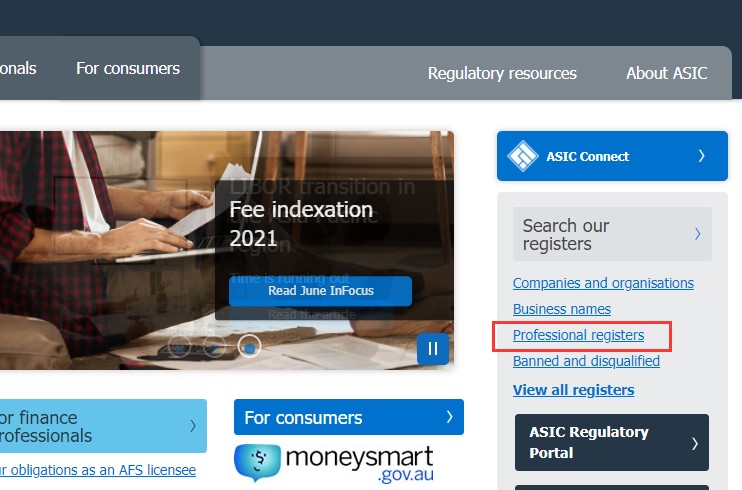742x490 pixels.
Task: Expand the finance professionals banner chevron
Action: tap(193, 426)
